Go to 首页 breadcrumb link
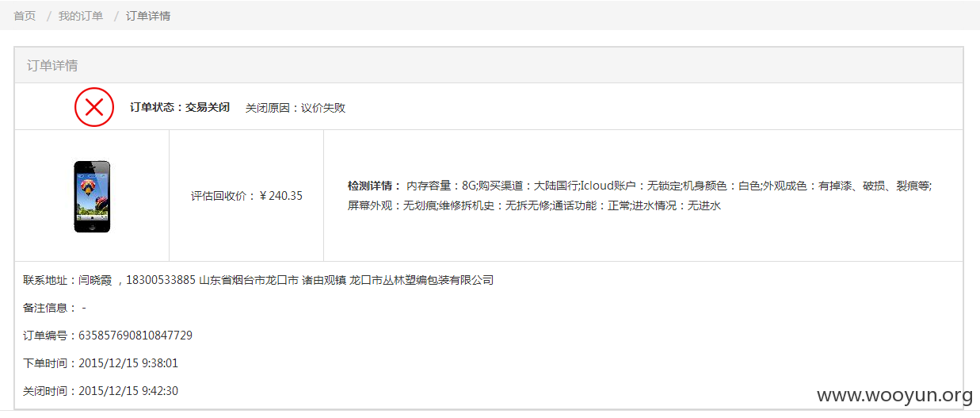 (x=25, y=16)
